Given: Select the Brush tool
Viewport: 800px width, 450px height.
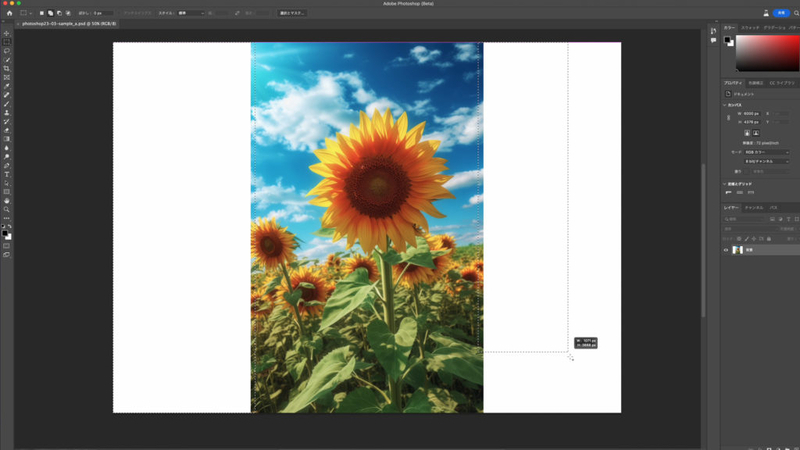Looking at the screenshot, I should (7, 104).
